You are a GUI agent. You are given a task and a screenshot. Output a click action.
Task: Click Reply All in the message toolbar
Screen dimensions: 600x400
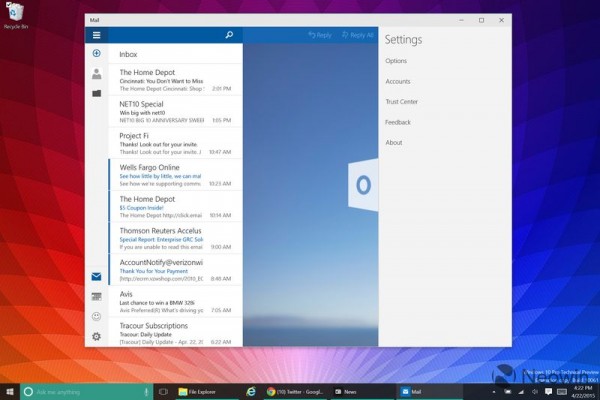[357, 35]
